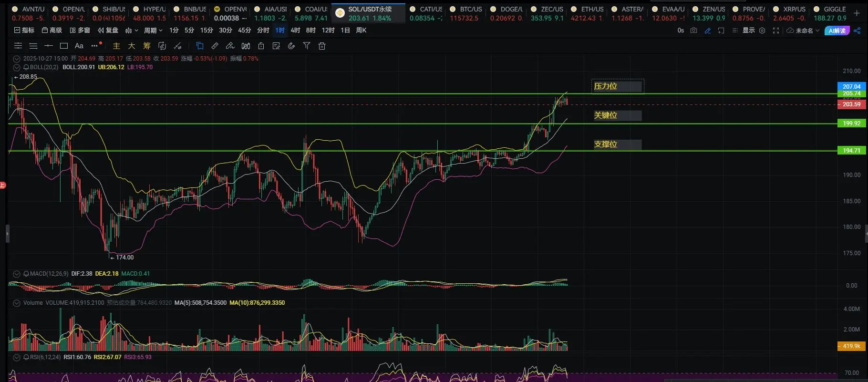Image resolution: width=868 pixels, height=382 pixels.
Task: Select the 45分 timeframe
Action: (x=245, y=30)
